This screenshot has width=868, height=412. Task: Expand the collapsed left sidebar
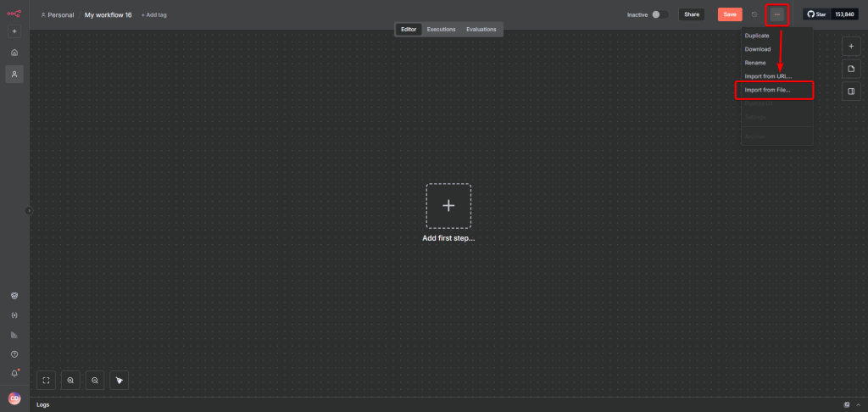[28, 210]
